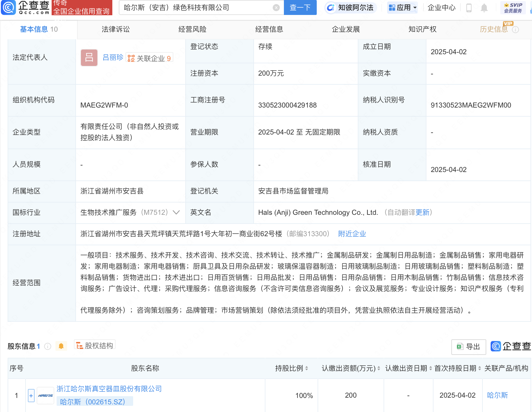Switch to 经营信息 tab

coord(269,29)
